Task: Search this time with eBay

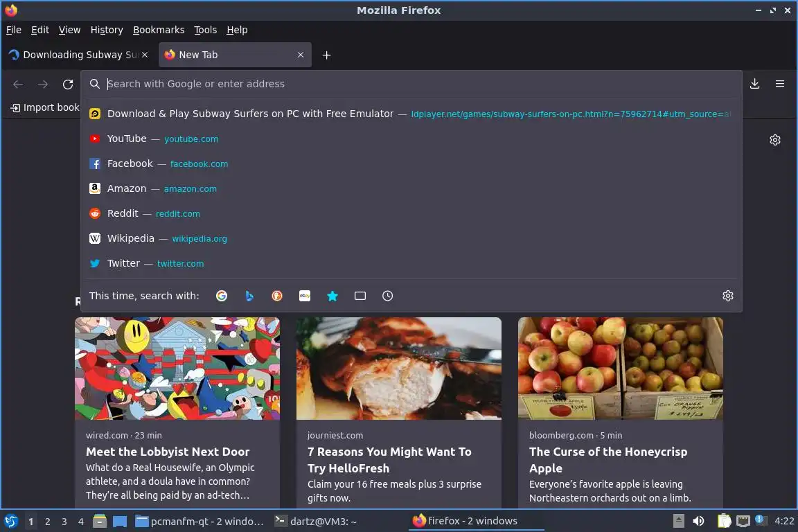Action: (x=304, y=296)
